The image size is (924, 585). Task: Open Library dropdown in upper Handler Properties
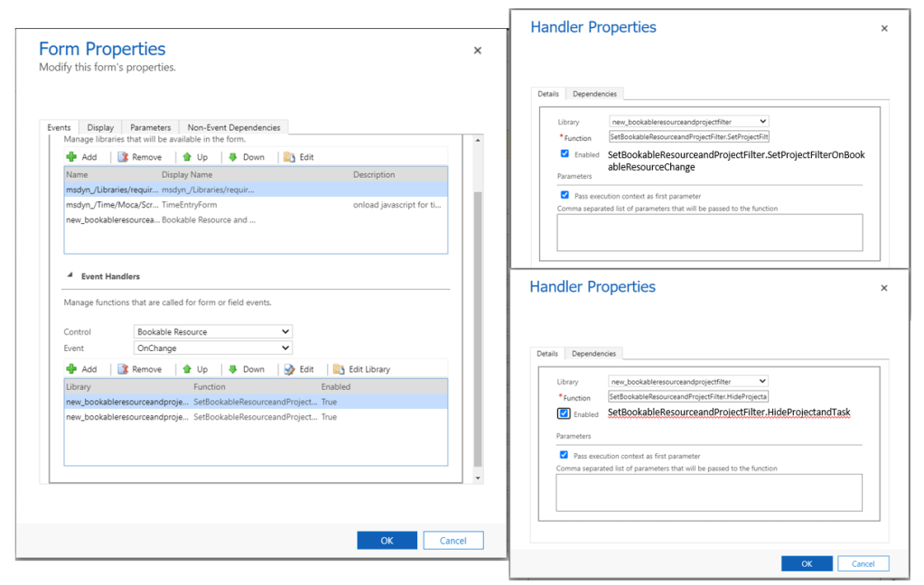coord(688,122)
